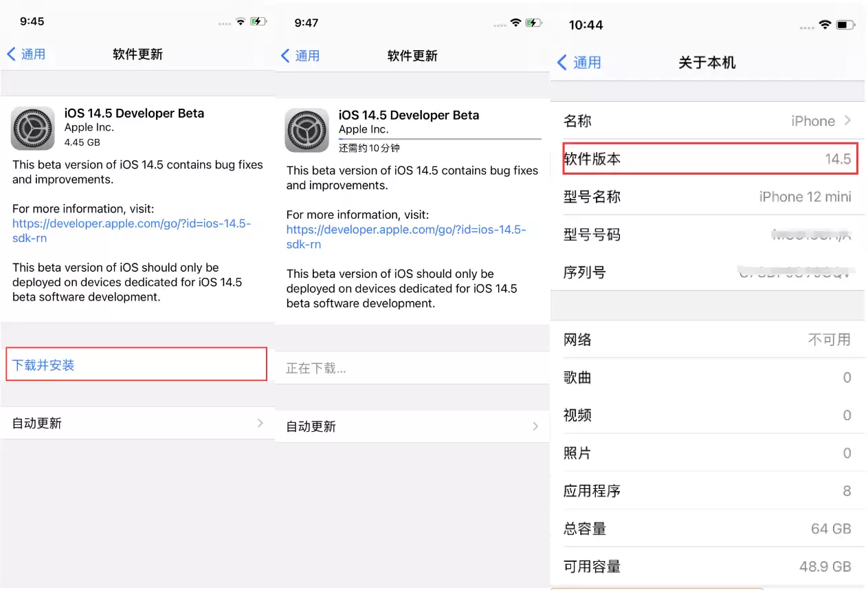
Task: Tap iOS 14.5 Developer Beta title in 9:45 screenshot
Action: 134,113
